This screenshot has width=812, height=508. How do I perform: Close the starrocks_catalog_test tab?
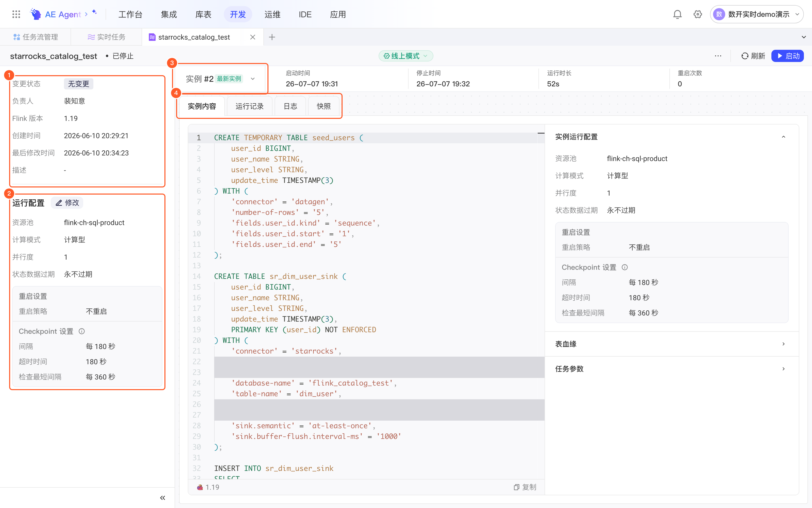pos(253,37)
